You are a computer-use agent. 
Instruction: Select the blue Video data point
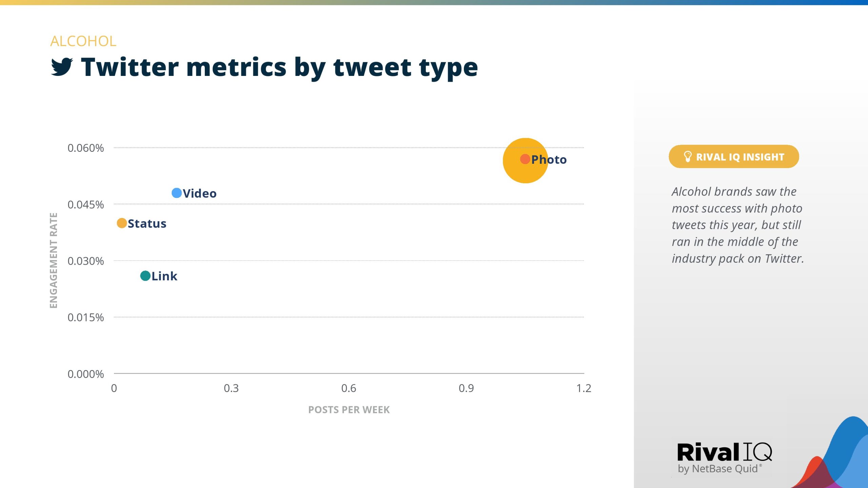pyautogui.click(x=177, y=193)
